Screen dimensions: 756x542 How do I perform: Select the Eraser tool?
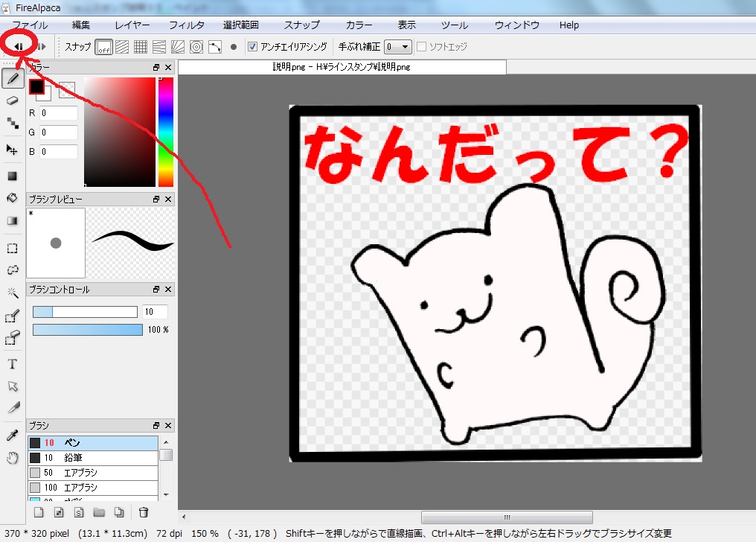coord(13,101)
